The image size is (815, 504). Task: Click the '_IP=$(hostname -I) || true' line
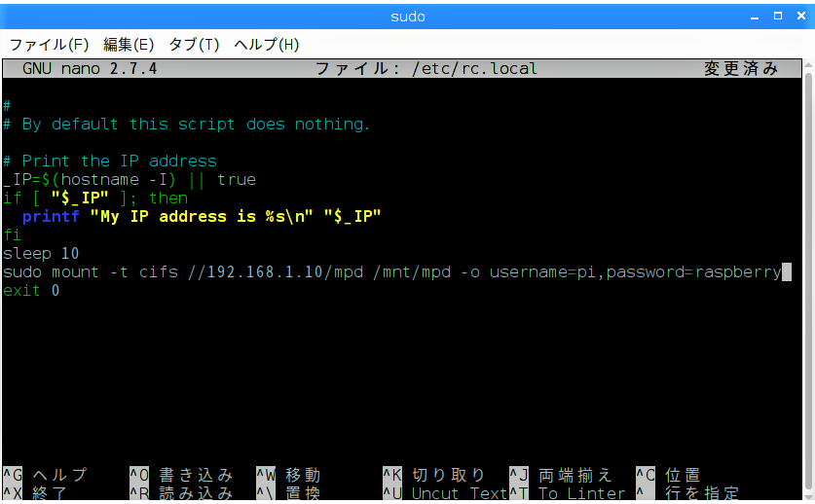click(130, 180)
